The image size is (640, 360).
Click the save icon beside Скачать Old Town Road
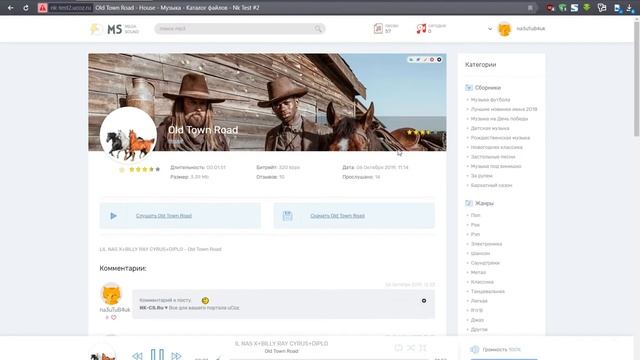(287, 216)
